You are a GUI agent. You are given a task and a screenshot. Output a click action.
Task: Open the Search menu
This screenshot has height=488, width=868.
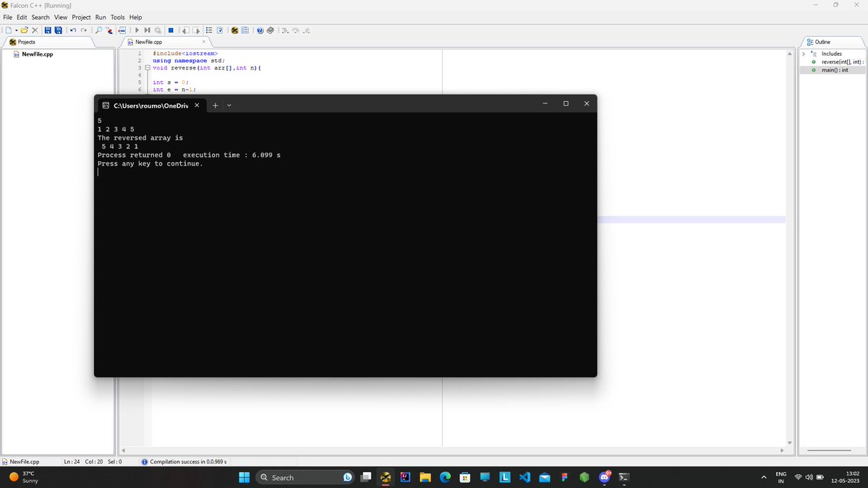[41, 17]
